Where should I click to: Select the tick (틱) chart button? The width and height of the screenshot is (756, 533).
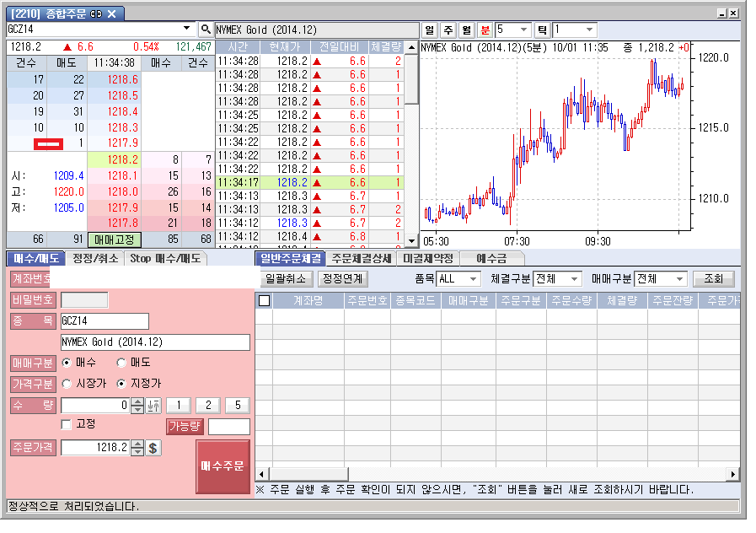[x=542, y=30]
